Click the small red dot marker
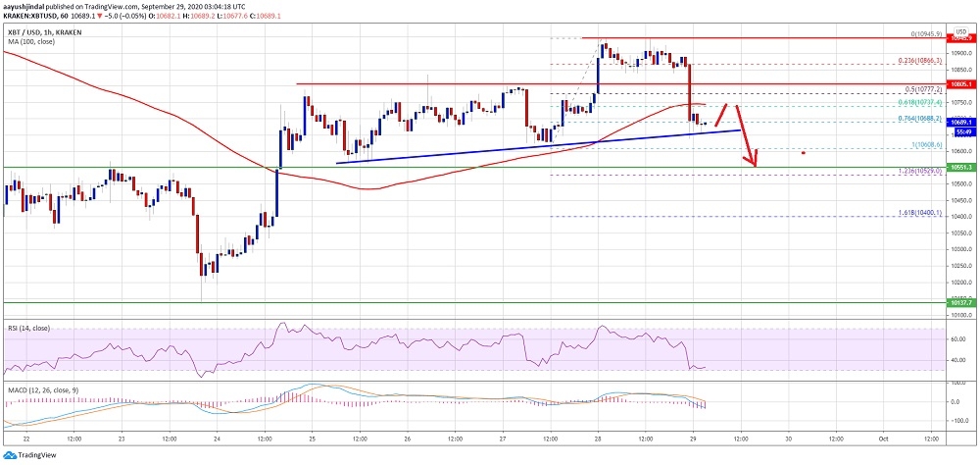The image size is (980, 465). pos(804,152)
